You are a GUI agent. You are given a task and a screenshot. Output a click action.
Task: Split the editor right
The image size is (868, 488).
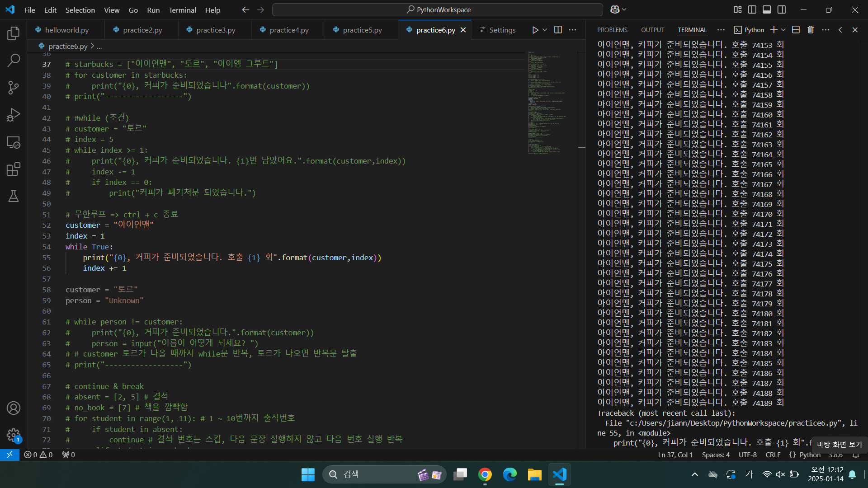(x=558, y=30)
